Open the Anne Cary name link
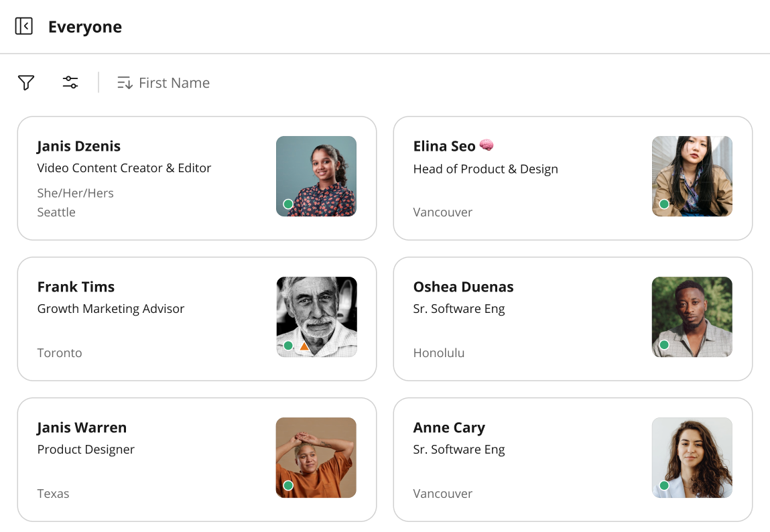The image size is (770, 532). [x=449, y=427]
